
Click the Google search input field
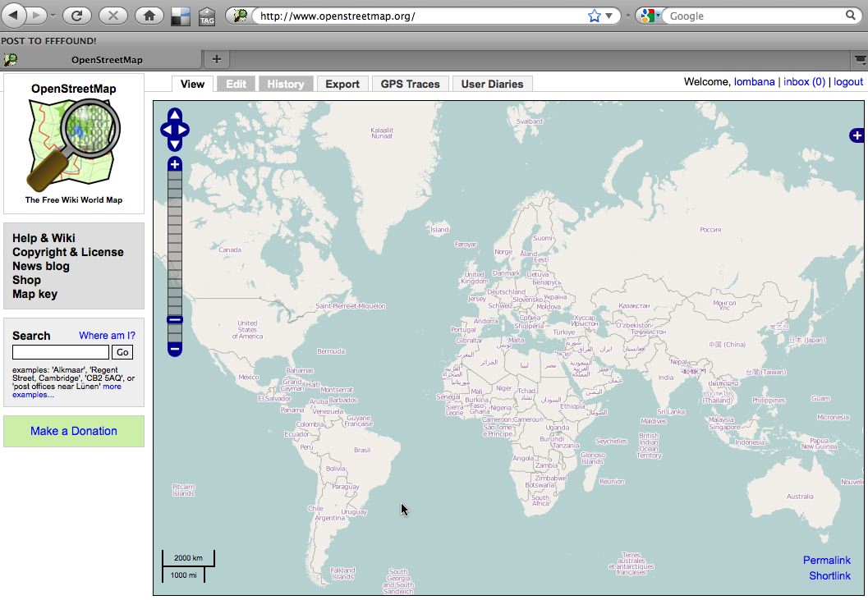point(755,16)
